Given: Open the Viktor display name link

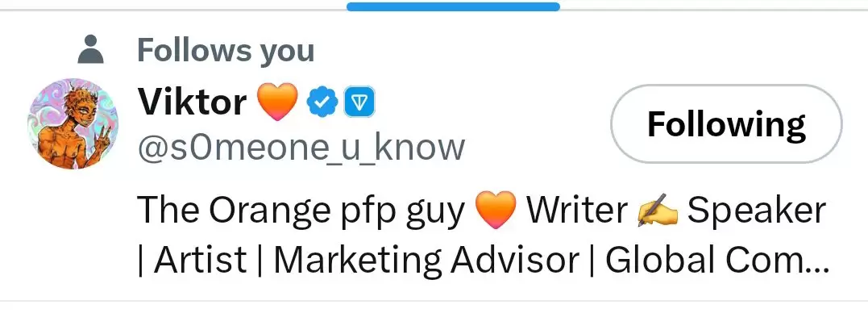Looking at the screenshot, I should pos(192,102).
